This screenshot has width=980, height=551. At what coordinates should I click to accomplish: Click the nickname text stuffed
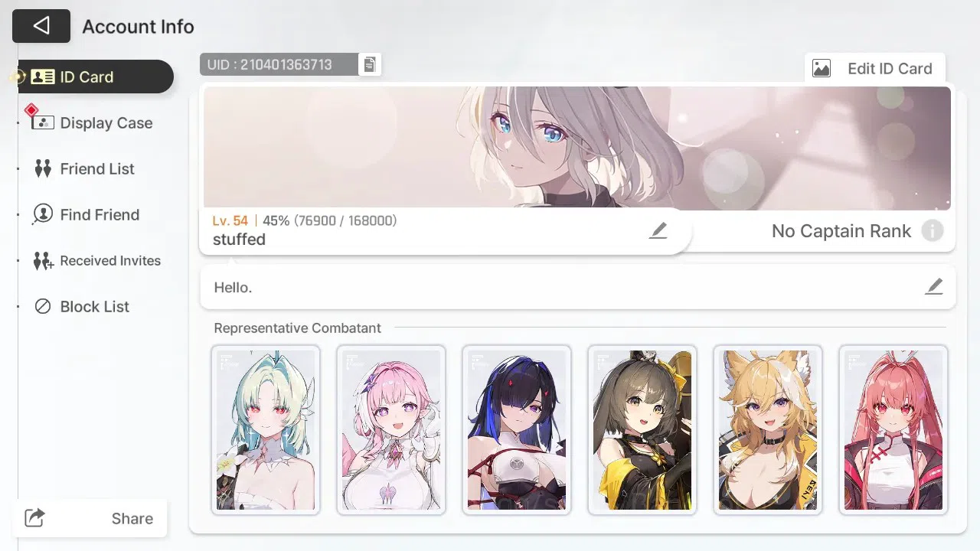(239, 240)
